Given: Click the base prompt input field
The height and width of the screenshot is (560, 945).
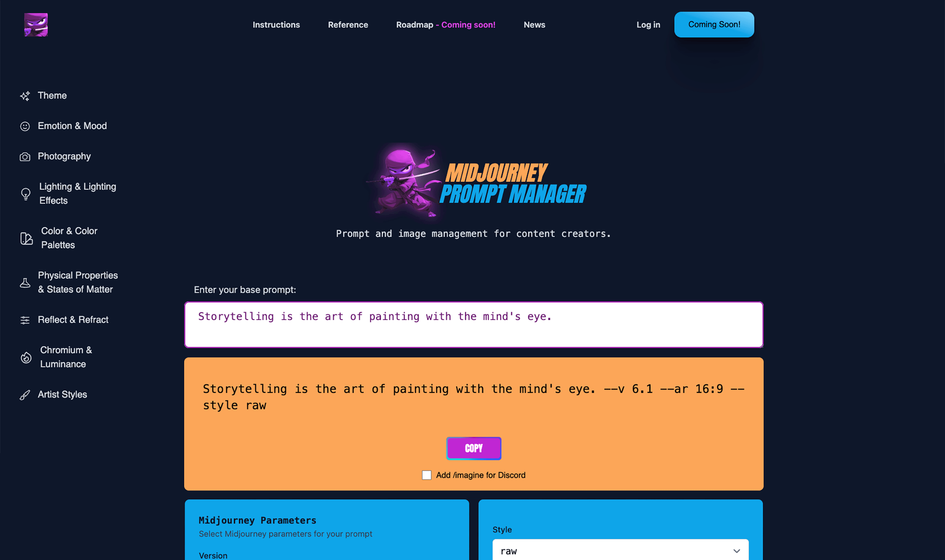Looking at the screenshot, I should (474, 324).
